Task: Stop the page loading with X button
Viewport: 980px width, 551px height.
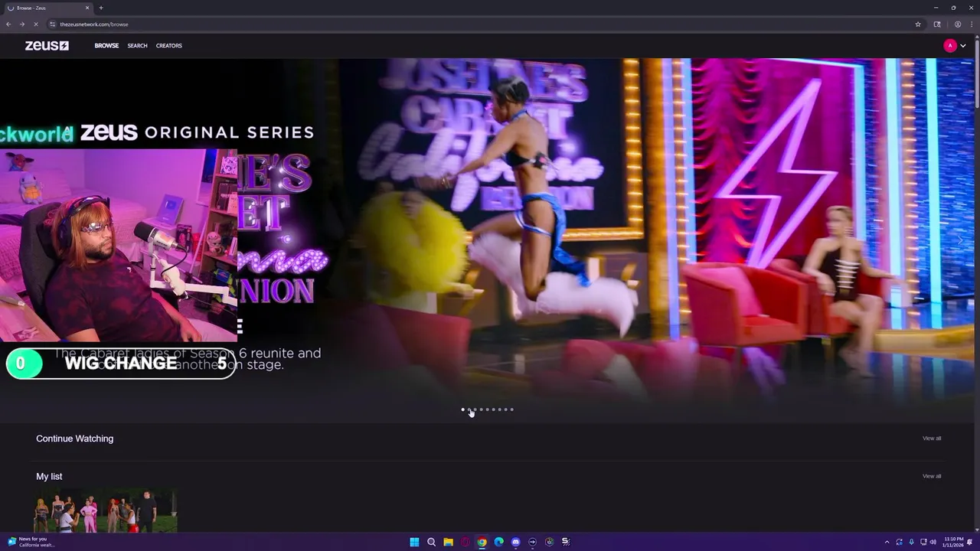Action: click(36, 24)
